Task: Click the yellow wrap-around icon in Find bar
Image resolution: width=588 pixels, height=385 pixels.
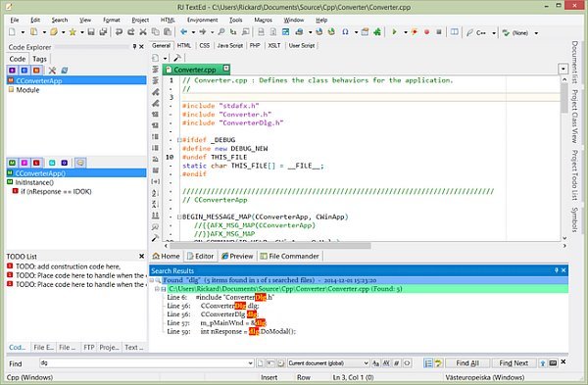Action: pyautogui.click(x=438, y=362)
